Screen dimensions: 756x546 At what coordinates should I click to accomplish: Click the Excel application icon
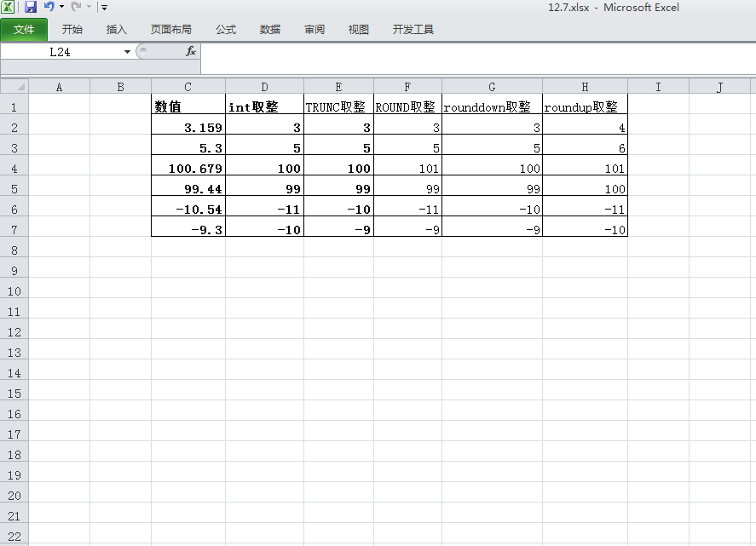point(8,7)
